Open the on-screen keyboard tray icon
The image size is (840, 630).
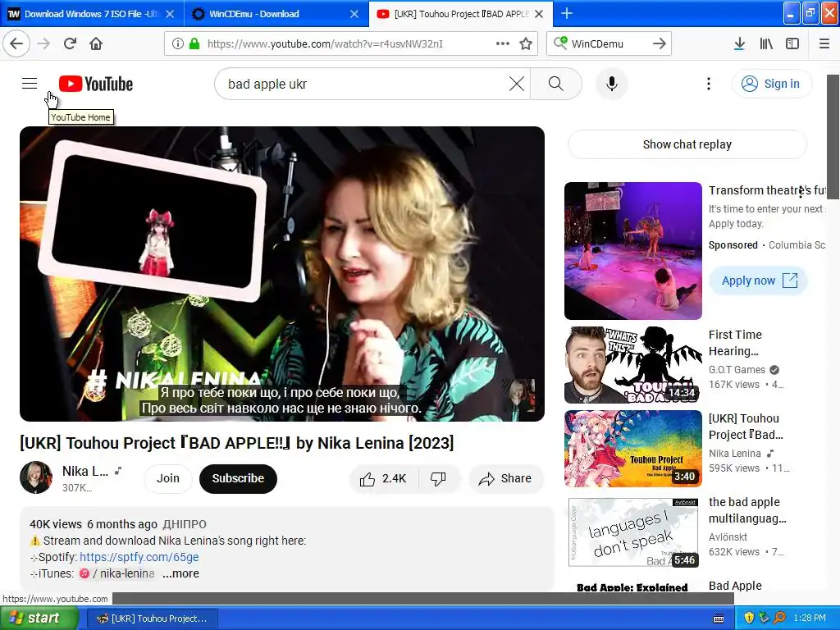click(x=719, y=619)
